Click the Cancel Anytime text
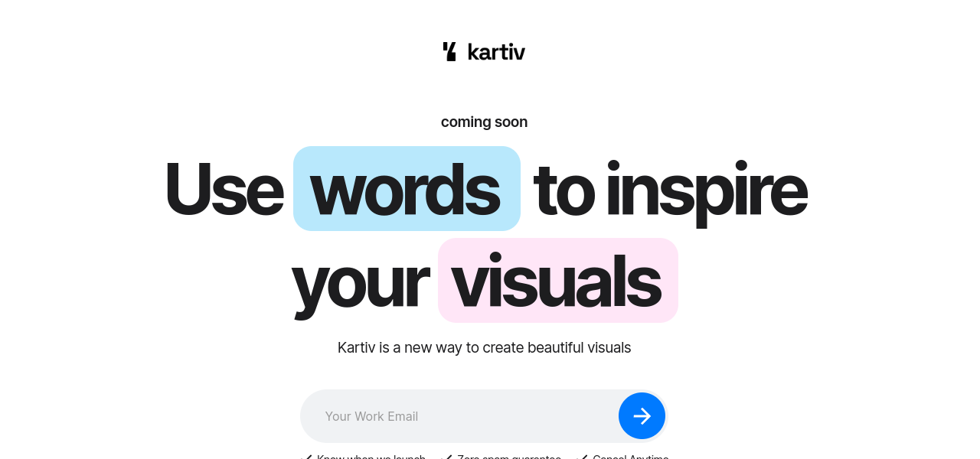 pos(630,457)
